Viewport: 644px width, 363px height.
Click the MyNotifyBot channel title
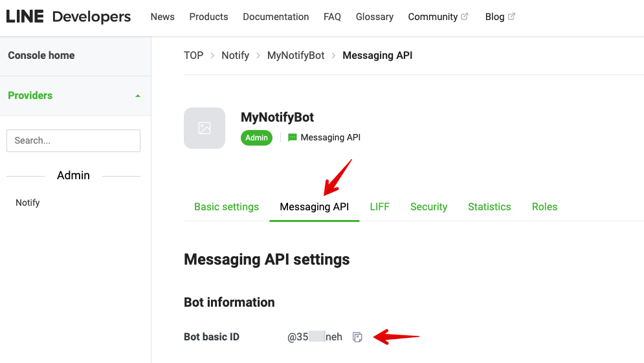277,117
